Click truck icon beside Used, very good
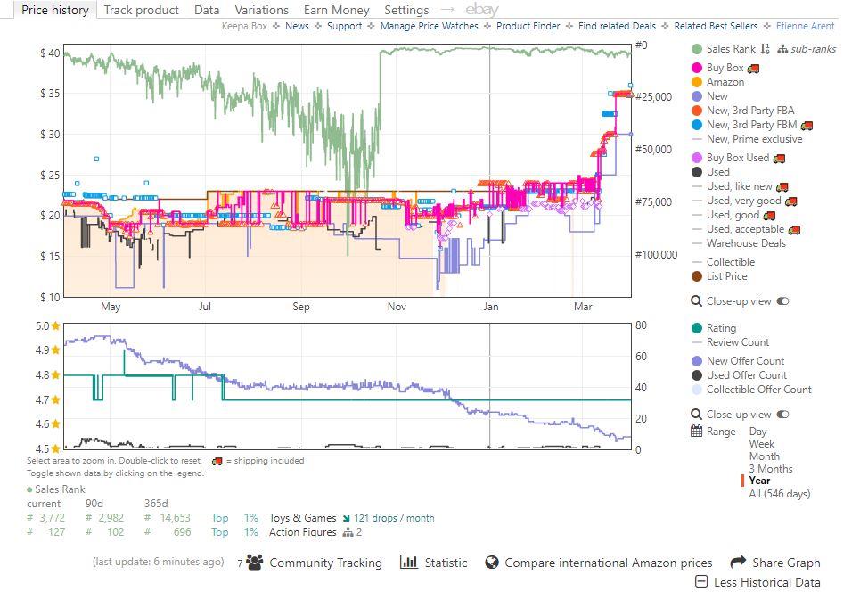This screenshot has height=600, width=868. coord(791,201)
